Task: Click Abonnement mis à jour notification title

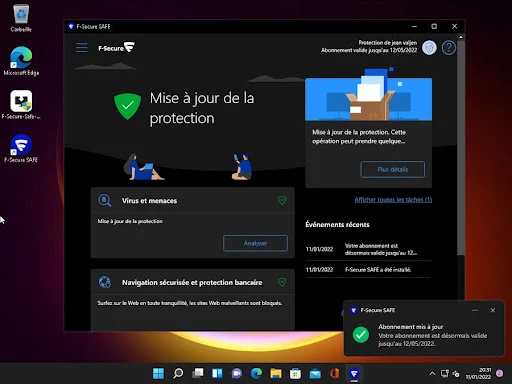Action: tap(411, 327)
